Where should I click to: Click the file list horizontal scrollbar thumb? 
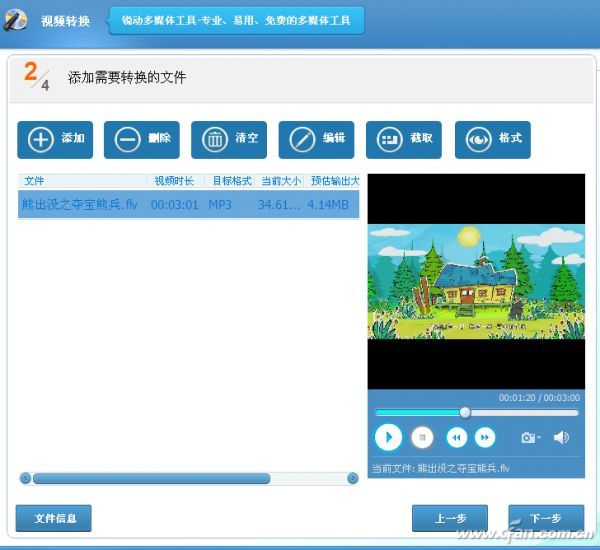pos(152,478)
